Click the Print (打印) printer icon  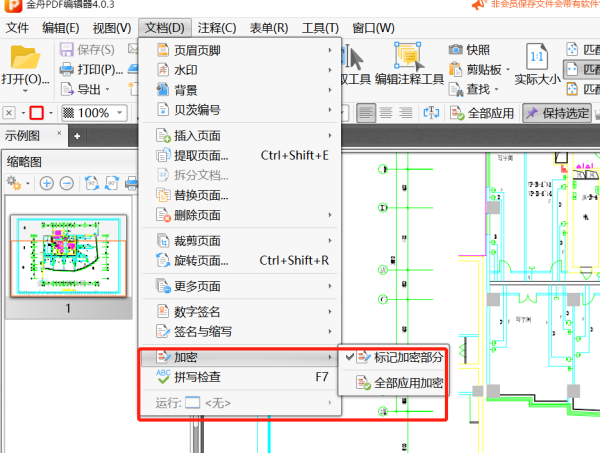(68, 69)
